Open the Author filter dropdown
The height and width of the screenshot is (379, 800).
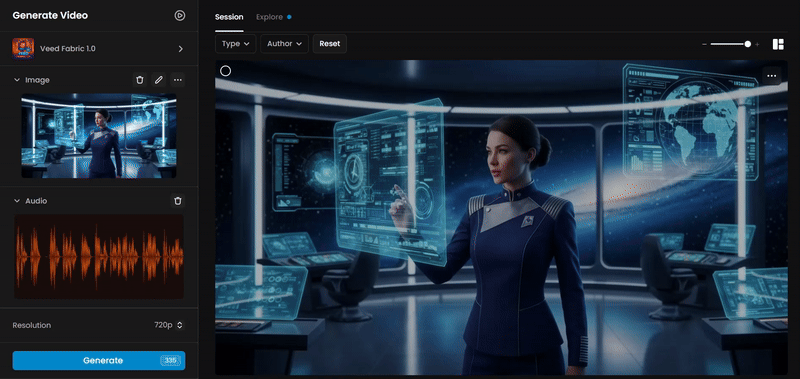pos(284,44)
